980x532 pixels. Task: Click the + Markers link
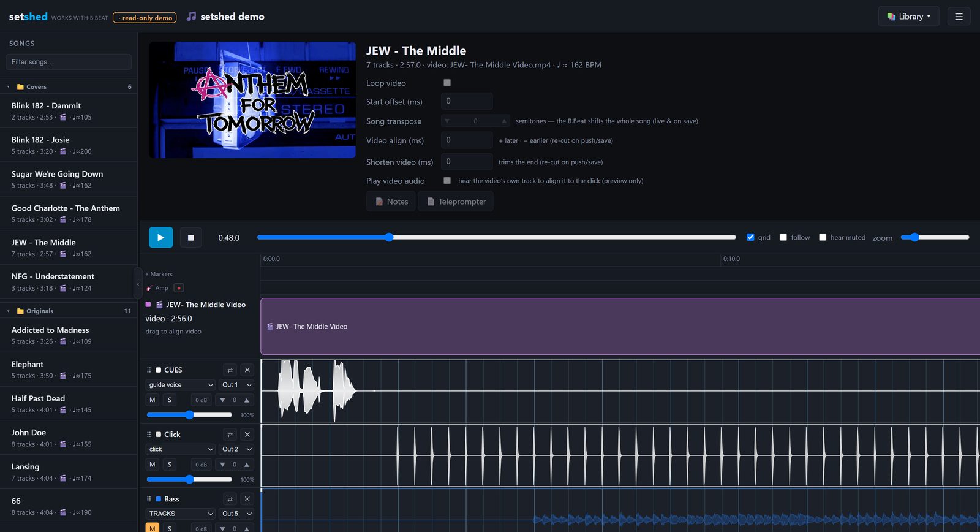click(159, 274)
